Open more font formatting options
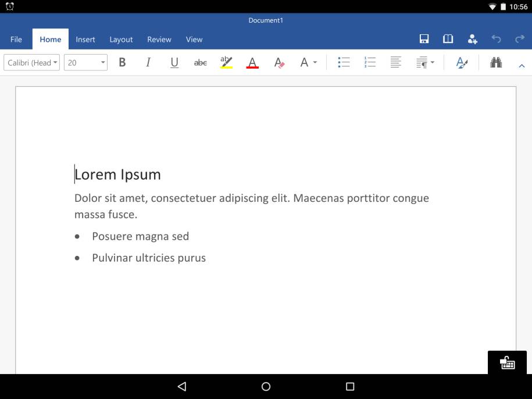 308,62
